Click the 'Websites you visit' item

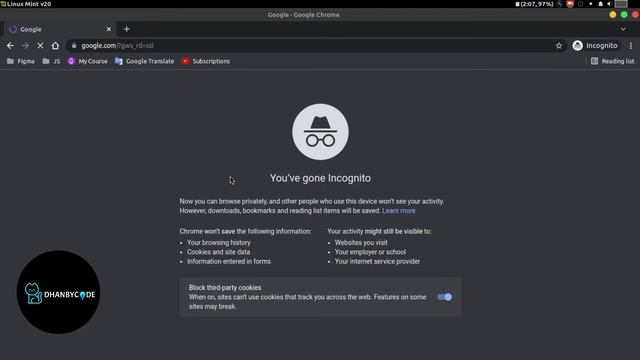coord(361,242)
